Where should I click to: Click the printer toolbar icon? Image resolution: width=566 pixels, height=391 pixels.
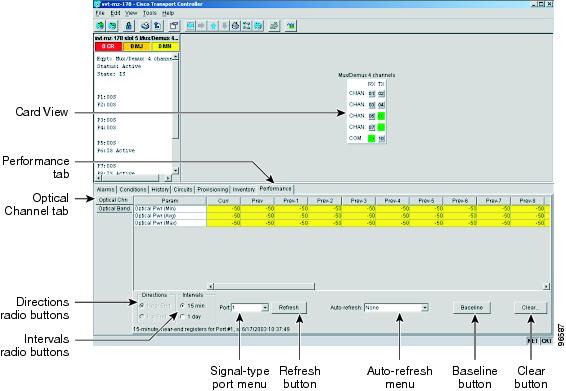(x=145, y=26)
